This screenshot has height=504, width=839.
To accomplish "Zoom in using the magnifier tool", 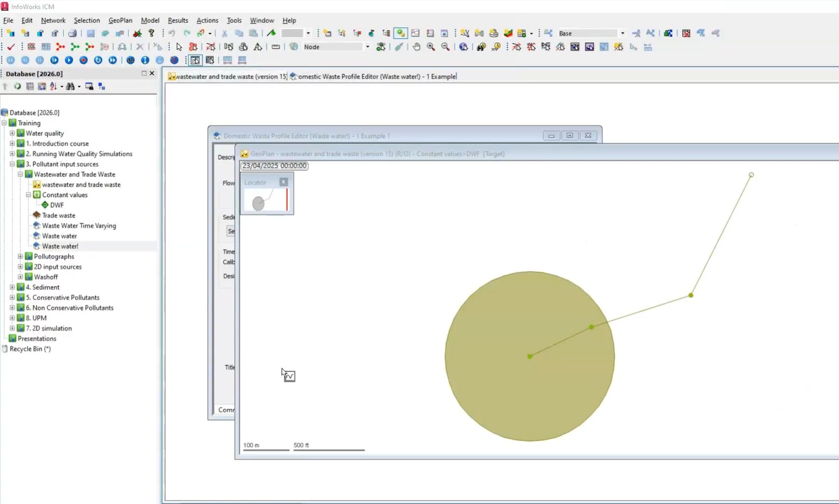I will click(431, 47).
